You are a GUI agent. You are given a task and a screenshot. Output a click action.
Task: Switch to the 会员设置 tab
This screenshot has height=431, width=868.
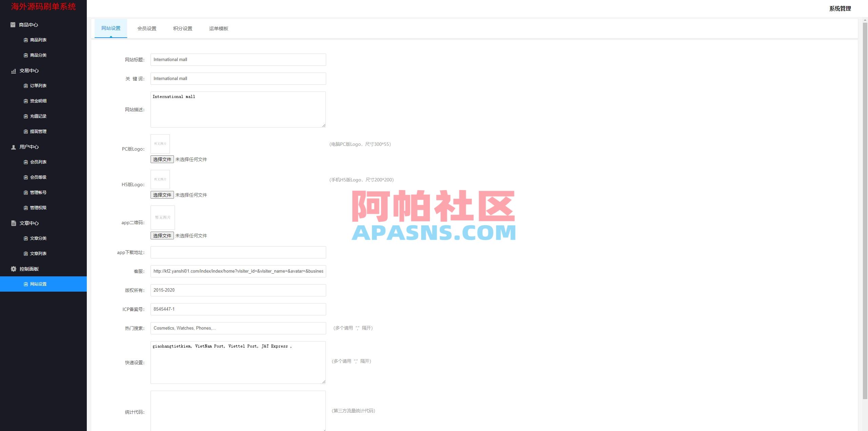[x=147, y=28]
